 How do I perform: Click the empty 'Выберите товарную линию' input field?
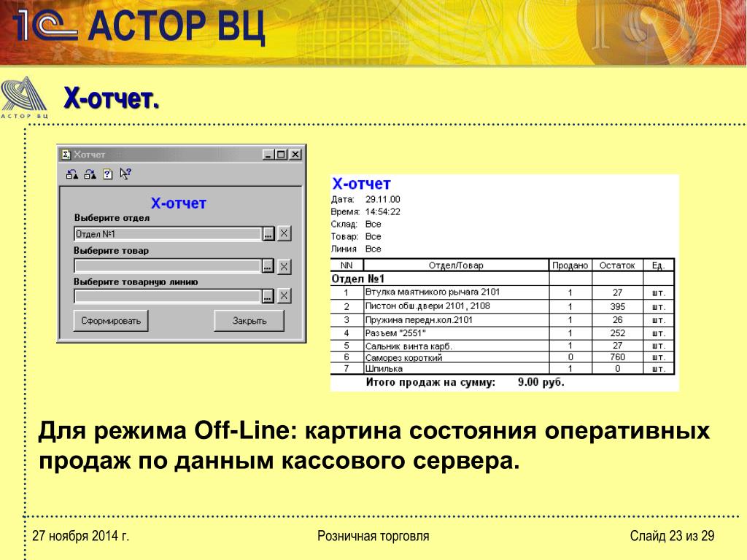tap(168, 296)
